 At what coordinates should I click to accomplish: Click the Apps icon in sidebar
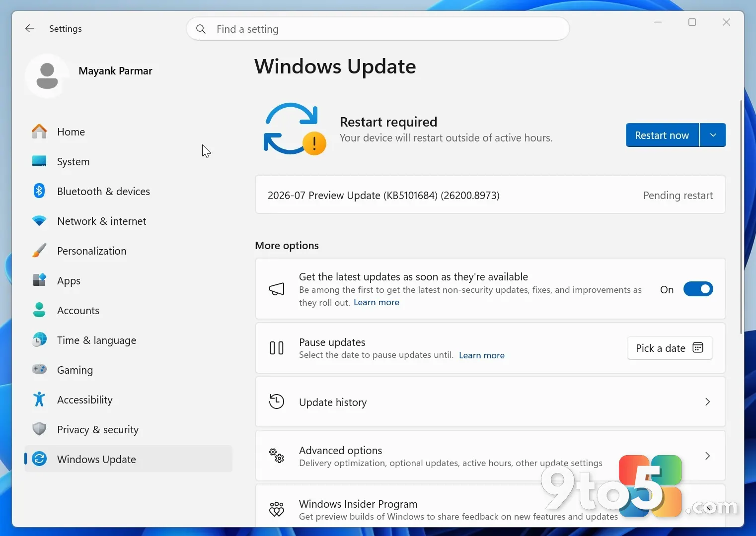coord(39,280)
